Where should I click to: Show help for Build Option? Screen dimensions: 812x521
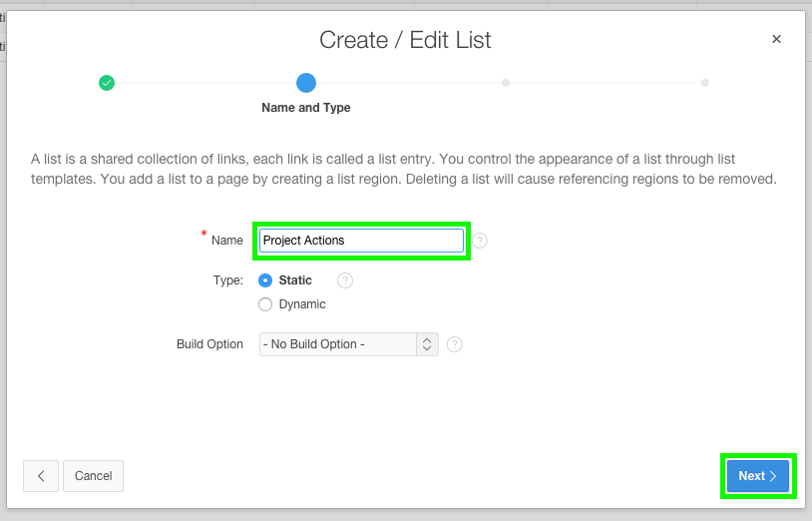point(455,344)
